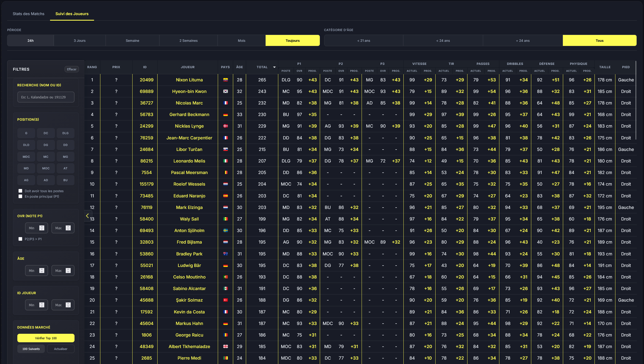Open player Nixon Lituma

pos(189,80)
